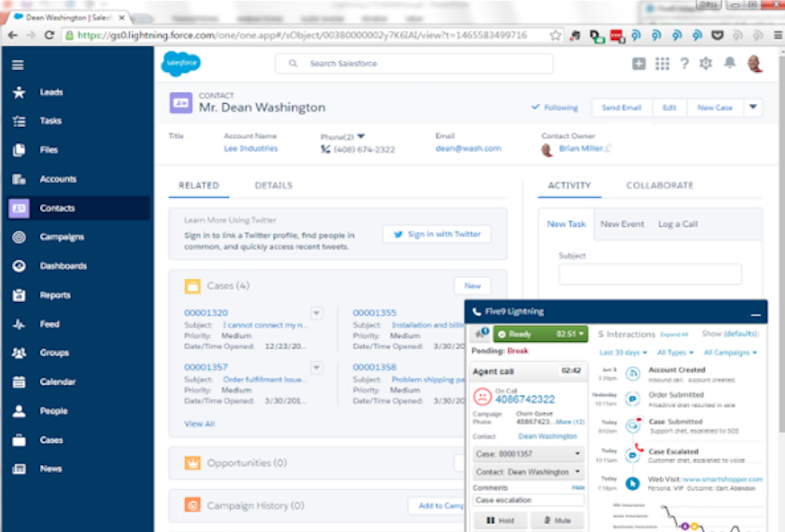
Task: Open Files in the left navigation
Action: [x=49, y=150]
